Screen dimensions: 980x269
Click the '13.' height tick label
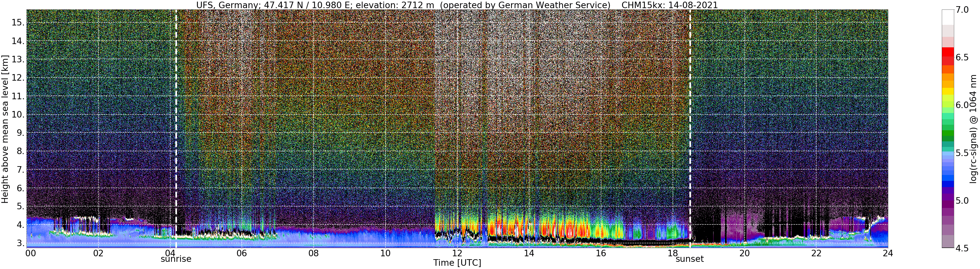coord(18,59)
